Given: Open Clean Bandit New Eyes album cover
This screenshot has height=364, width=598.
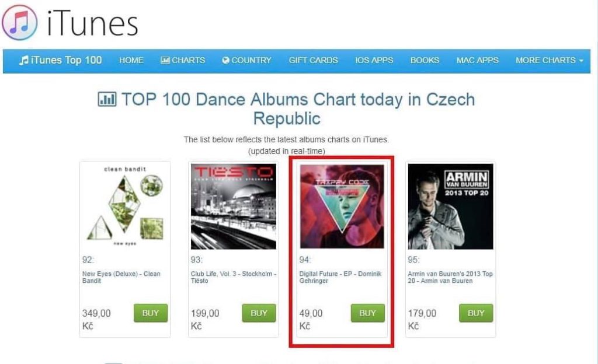Looking at the screenshot, I should (x=125, y=206).
